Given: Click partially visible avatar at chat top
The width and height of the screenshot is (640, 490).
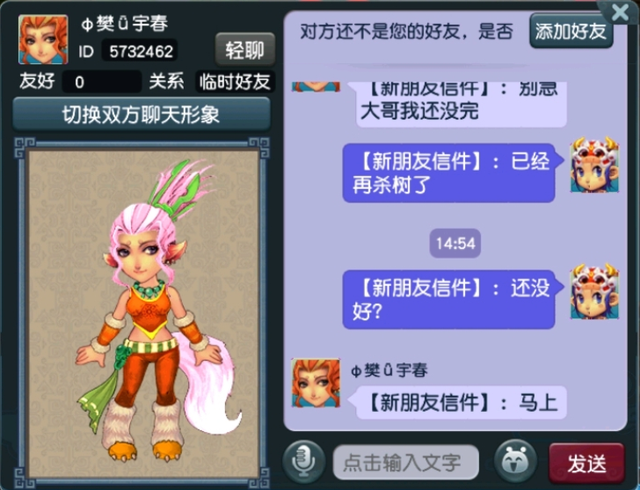Looking at the screenshot, I should tap(316, 86).
